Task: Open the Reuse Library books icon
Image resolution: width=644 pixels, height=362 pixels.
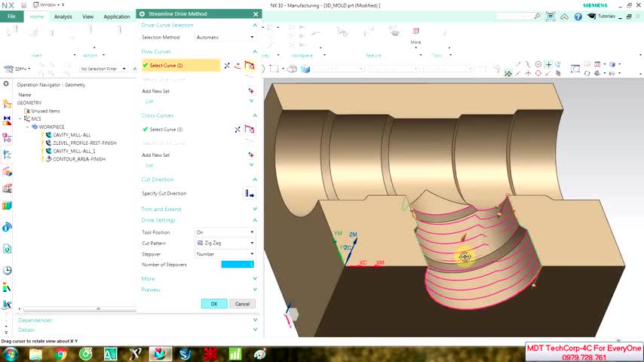Action: coord(7,205)
